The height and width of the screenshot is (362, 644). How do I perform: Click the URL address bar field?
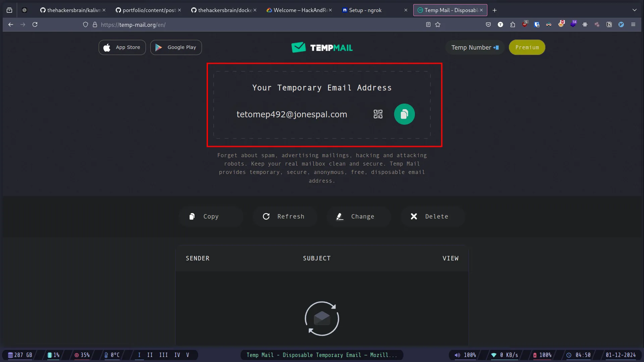point(255,24)
